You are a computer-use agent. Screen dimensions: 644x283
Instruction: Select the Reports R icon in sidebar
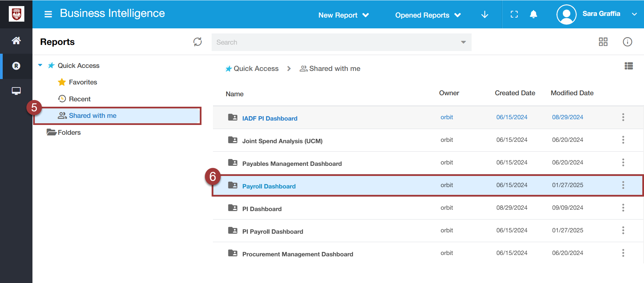pyautogui.click(x=16, y=66)
